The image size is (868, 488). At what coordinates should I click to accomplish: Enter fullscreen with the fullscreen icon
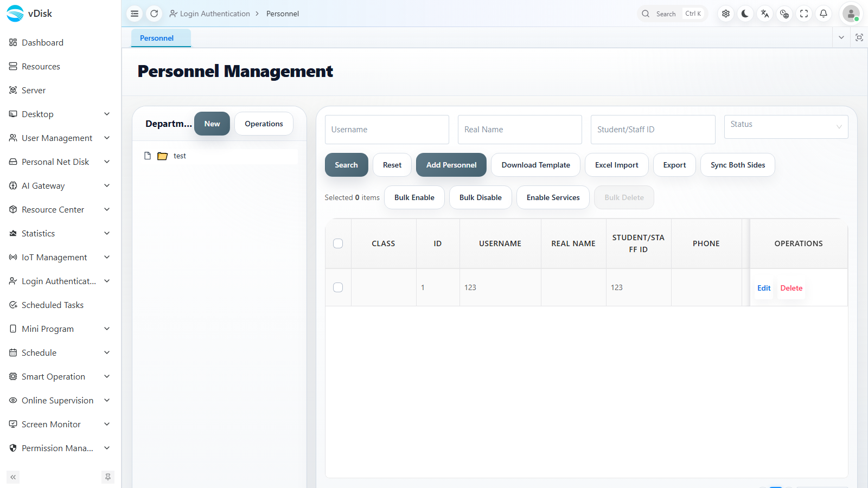[804, 14]
